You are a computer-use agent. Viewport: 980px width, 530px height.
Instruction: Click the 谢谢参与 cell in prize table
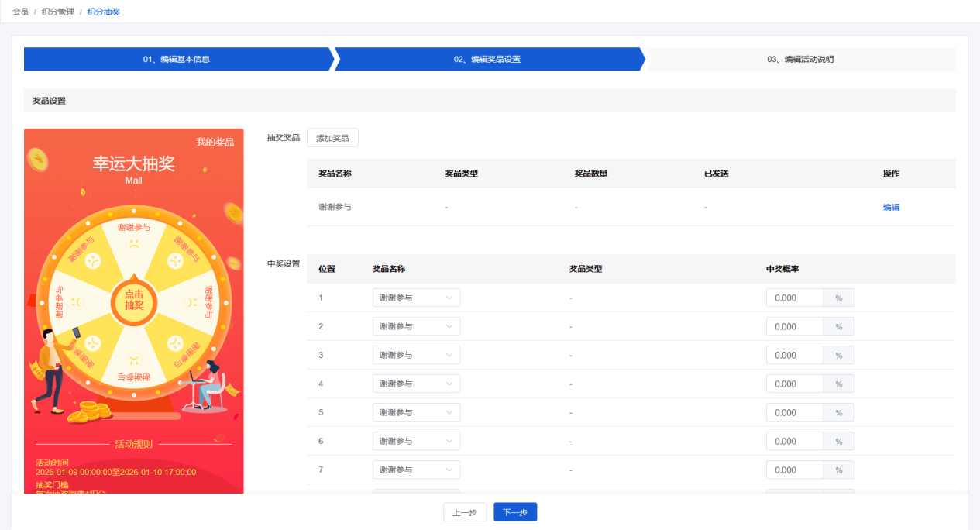tap(335, 207)
